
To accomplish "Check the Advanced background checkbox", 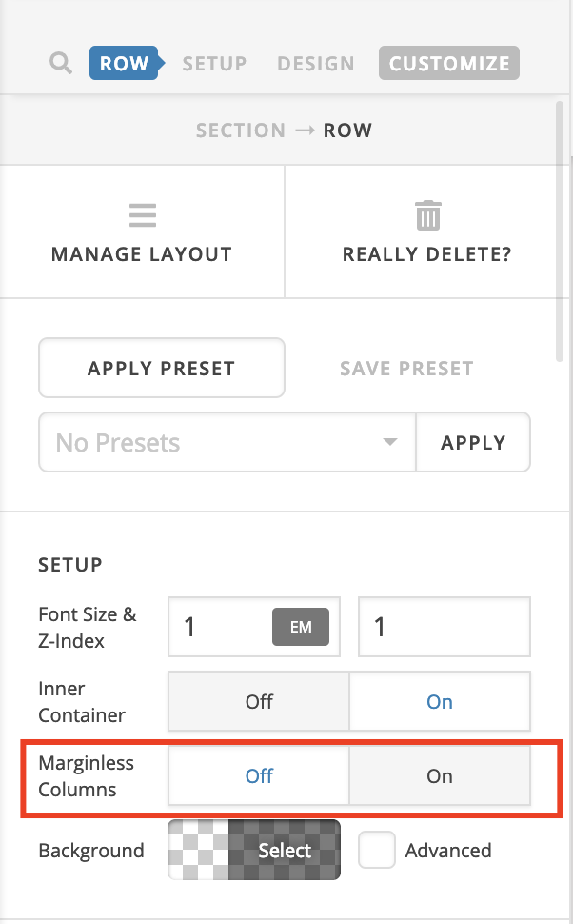I will 376,850.
